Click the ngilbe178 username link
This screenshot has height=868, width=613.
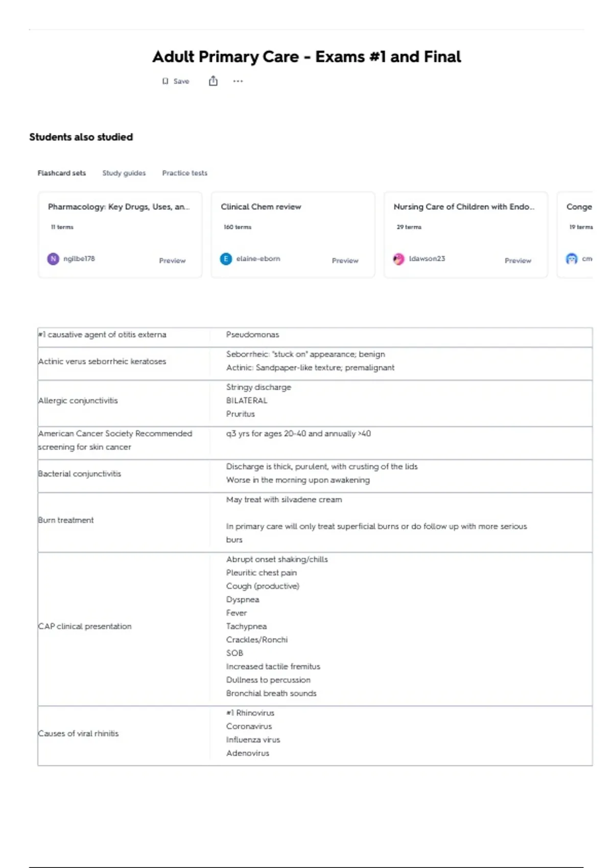pos(79,259)
